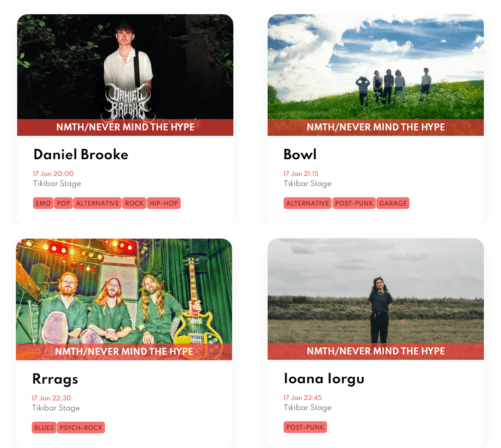
Task: Click the Bowl title
Action: 300,155
